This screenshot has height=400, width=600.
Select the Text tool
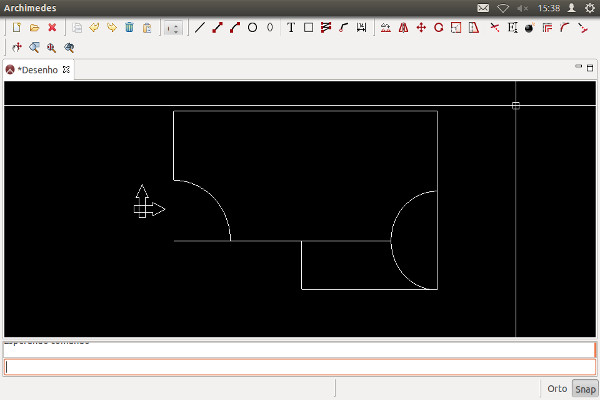click(291, 28)
